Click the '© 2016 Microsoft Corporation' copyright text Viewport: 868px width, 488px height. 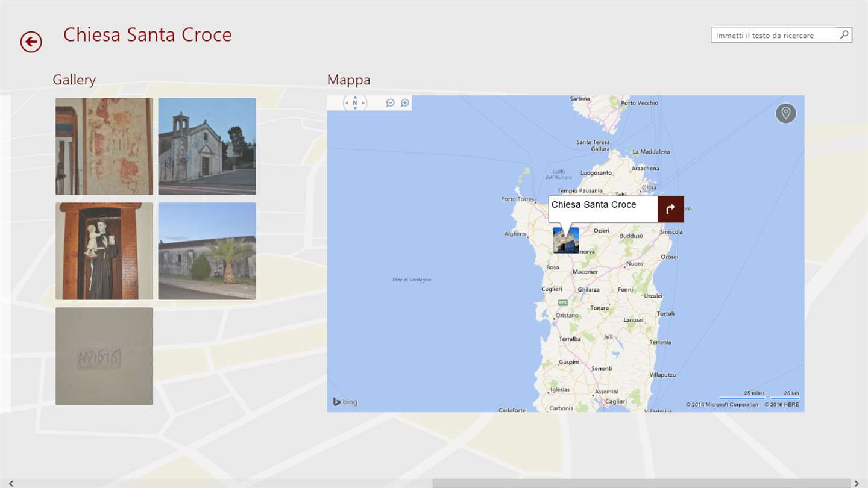point(722,405)
